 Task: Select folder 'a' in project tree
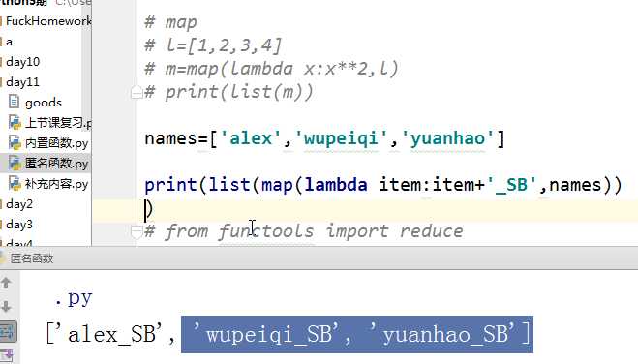coord(9,42)
